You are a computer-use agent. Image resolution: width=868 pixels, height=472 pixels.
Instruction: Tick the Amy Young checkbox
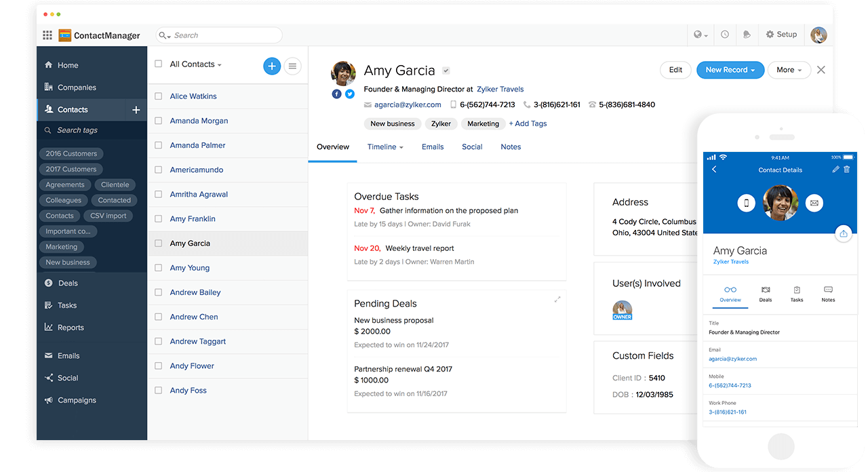(158, 268)
